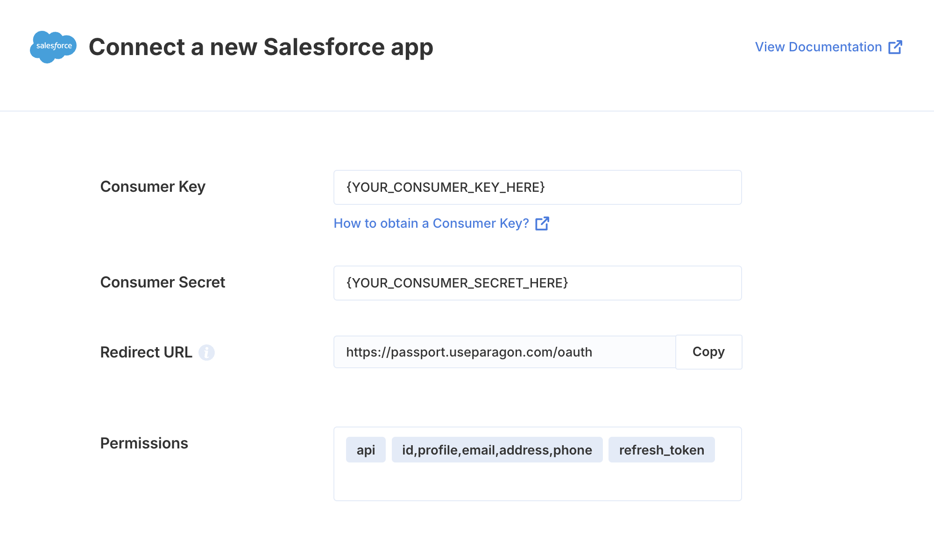Open the View Documentation link
This screenshot has width=934, height=560.
point(828,47)
